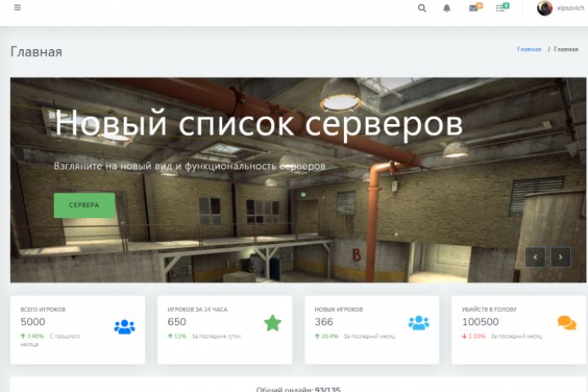Image resolution: width=588 pixels, height=392 pixels.
Task: Go to the previous banner slide
Action: [535, 257]
